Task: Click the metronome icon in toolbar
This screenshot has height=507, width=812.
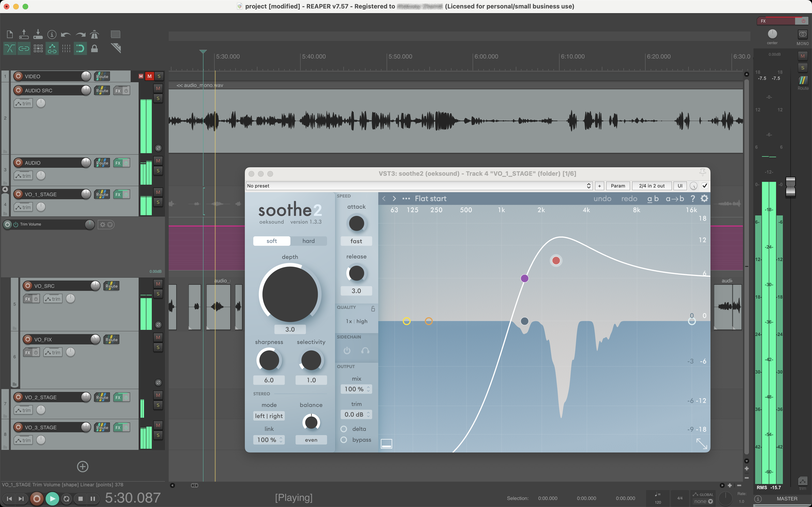Action: coord(94,34)
